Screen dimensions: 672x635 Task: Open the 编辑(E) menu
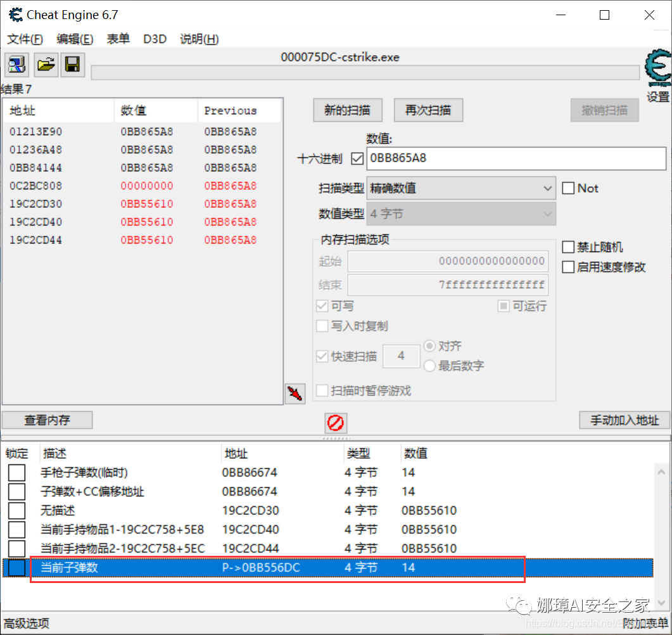[x=75, y=39]
